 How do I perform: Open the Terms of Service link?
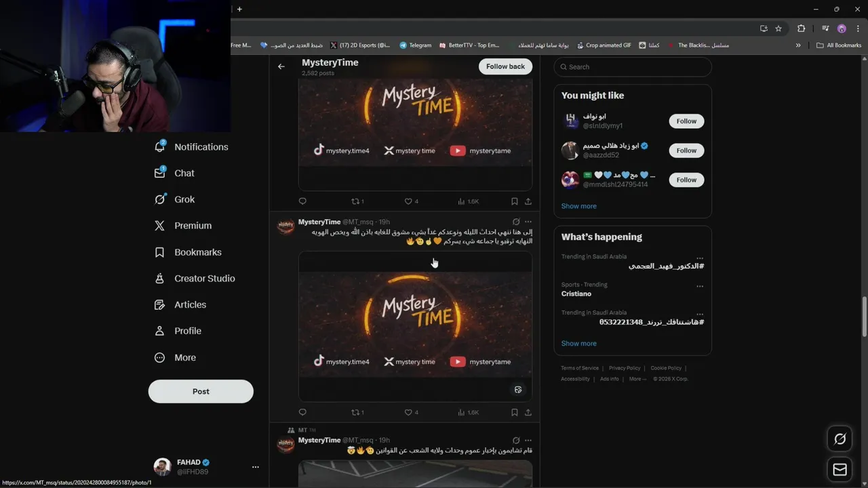point(580,368)
